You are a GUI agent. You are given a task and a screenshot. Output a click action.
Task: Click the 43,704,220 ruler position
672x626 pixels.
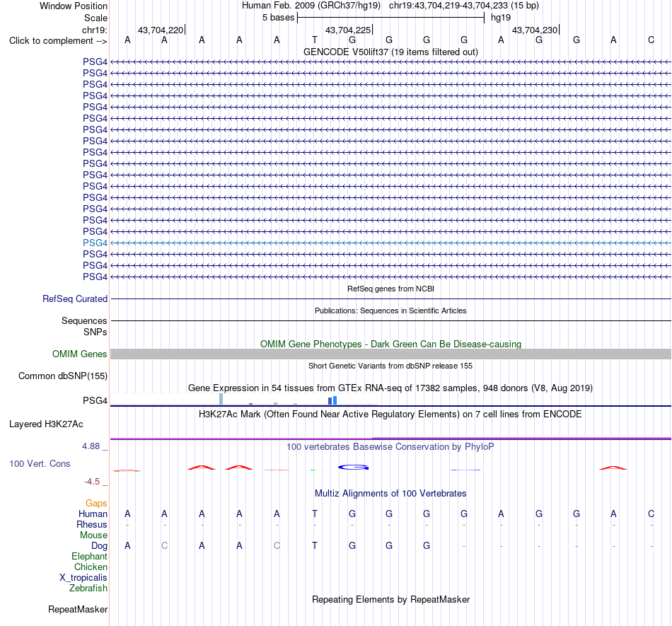tap(161, 30)
